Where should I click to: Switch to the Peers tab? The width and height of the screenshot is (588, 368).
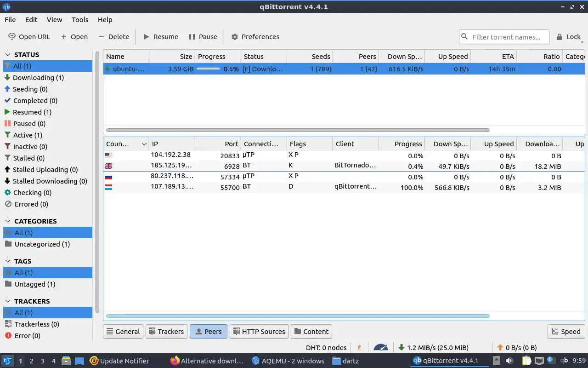[209, 331]
